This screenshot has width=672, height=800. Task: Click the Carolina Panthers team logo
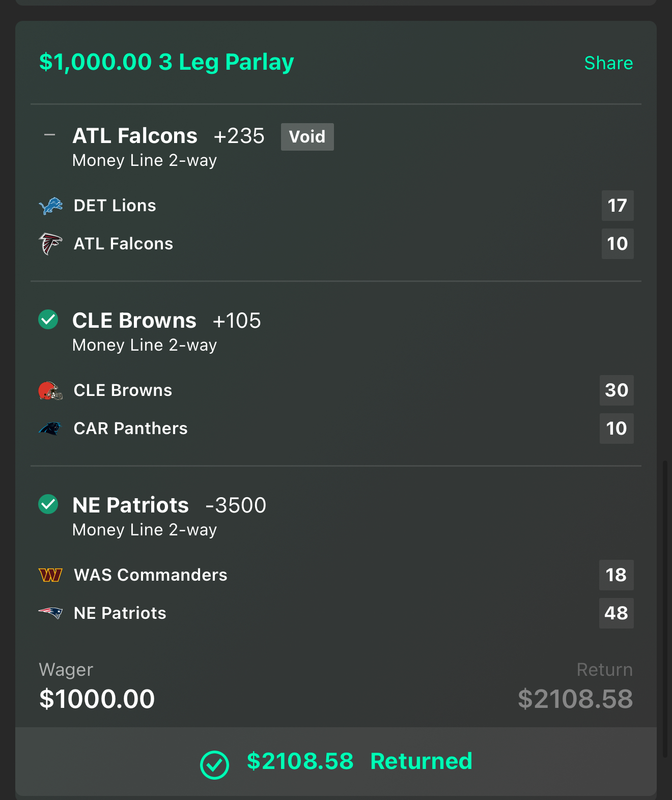[50, 428]
